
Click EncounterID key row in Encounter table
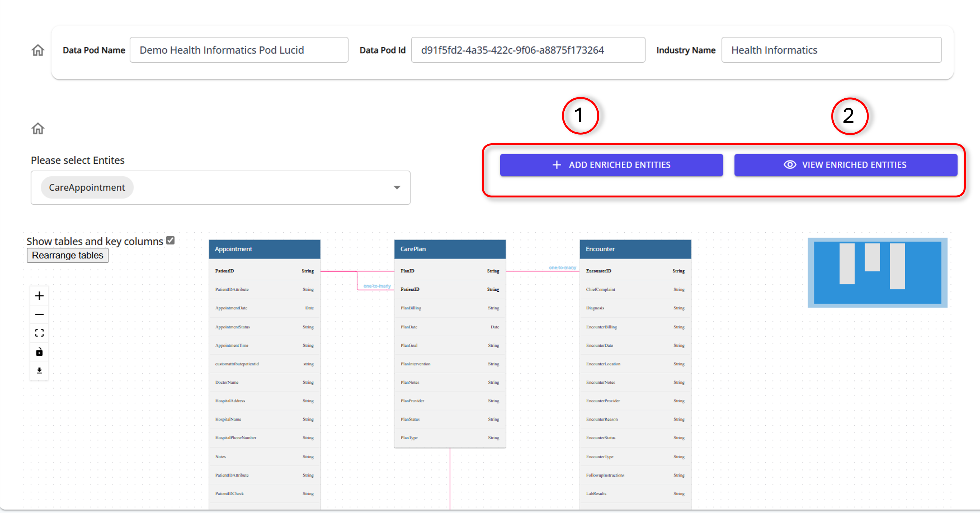click(635, 271)
